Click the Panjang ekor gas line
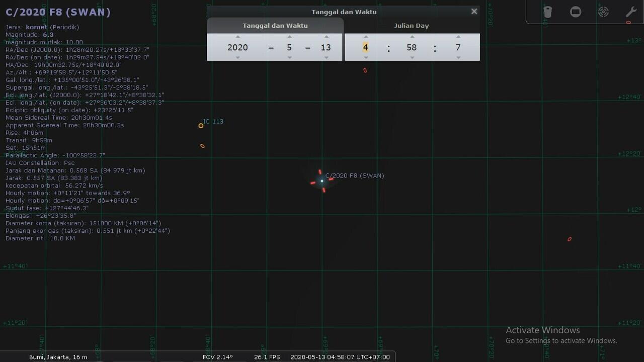 tap(88, 231)
